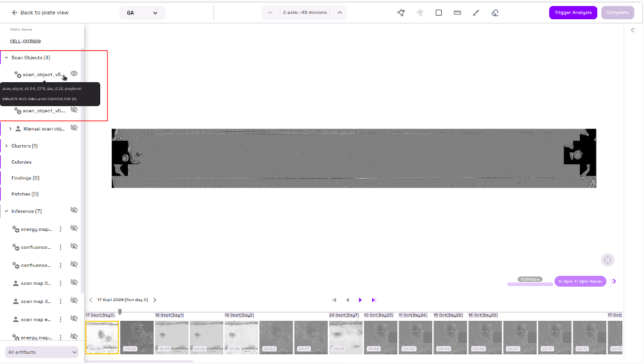Go back to plate view
Screen dimensions: 644x364
[x=40, y=13]
